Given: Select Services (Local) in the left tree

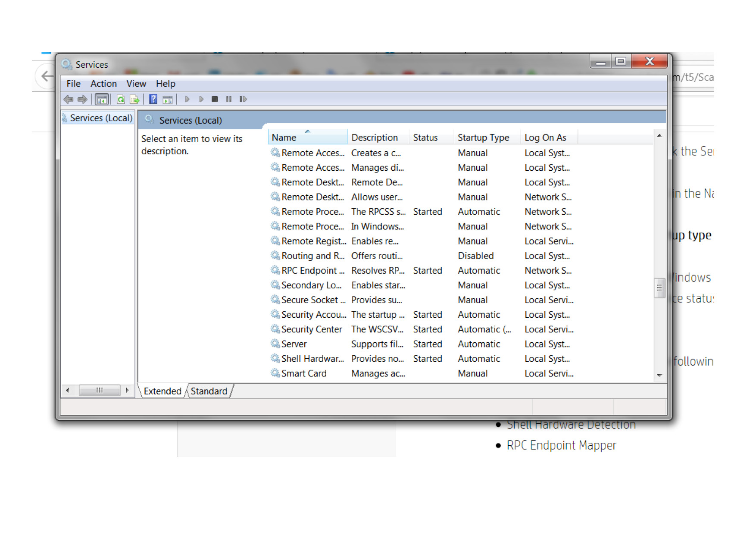Looking at the screenshot, I should pyautogui.click(x=101, y=118).
